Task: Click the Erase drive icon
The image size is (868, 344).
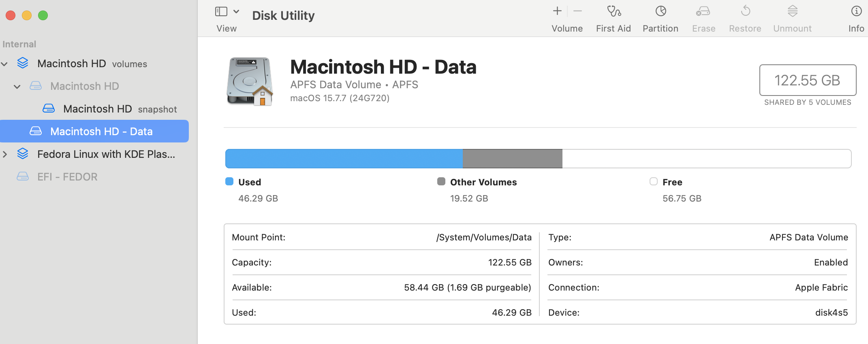Action: [703, 11]
